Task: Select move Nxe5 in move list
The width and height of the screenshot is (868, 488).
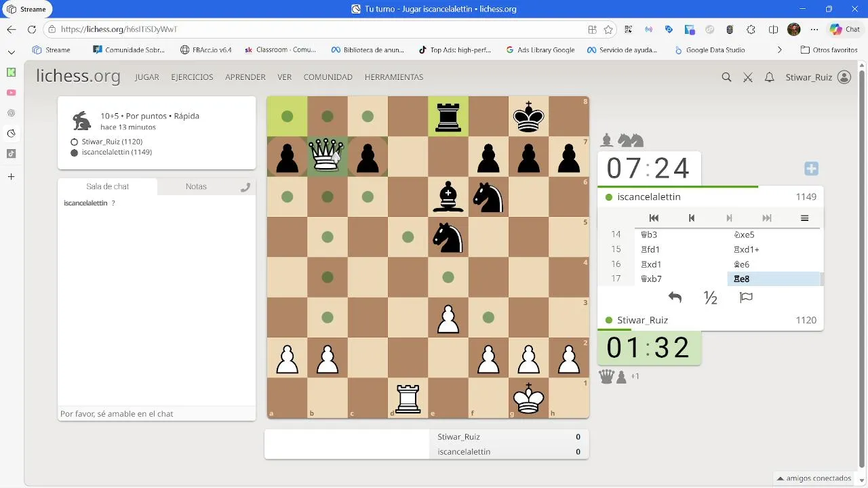Action: tap(774, 235)
